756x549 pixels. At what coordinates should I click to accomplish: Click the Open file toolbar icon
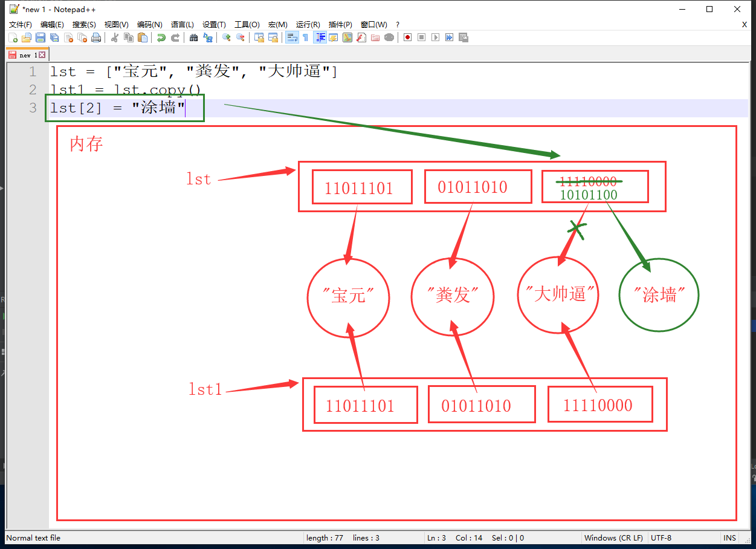[x=27, y=37]
